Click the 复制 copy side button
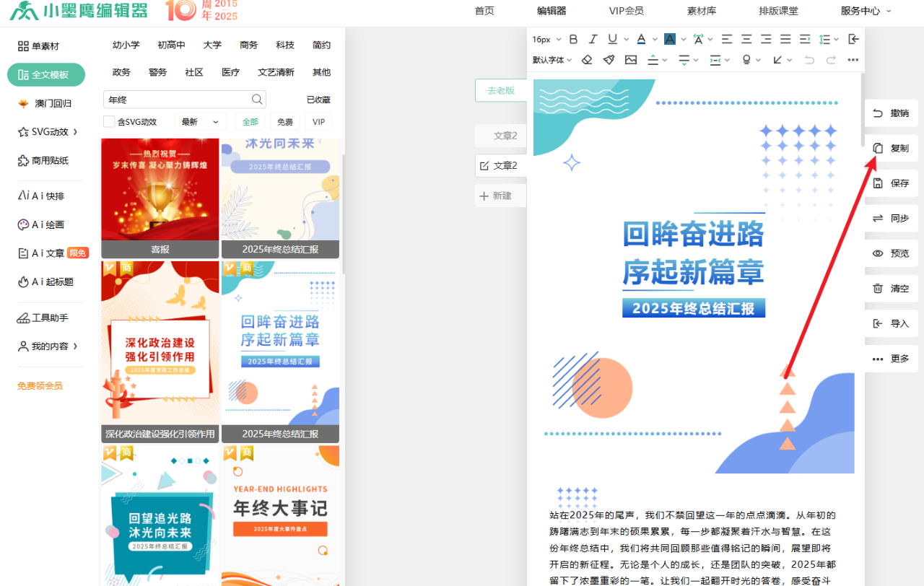The width and height of the screenshot is (924, 586). [892, 148]
